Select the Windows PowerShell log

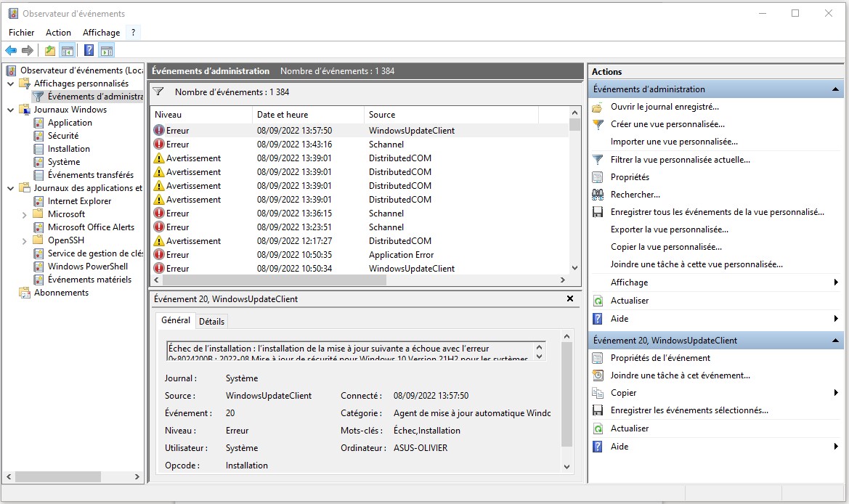(x=87, y=267)
